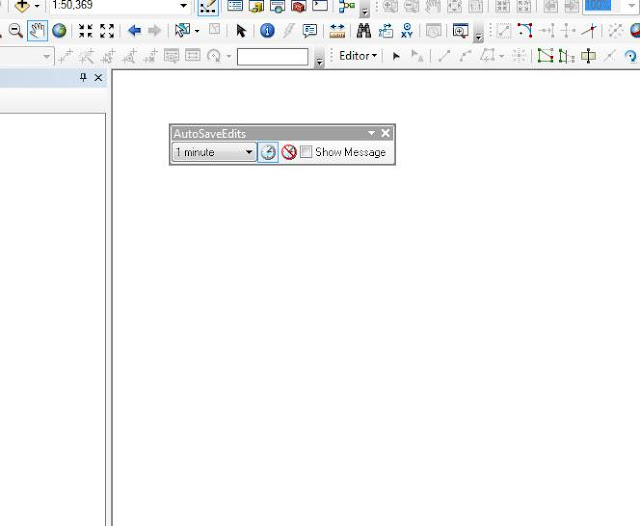Click the Go To XY tool
640x526 pixels.
point(407,31)
